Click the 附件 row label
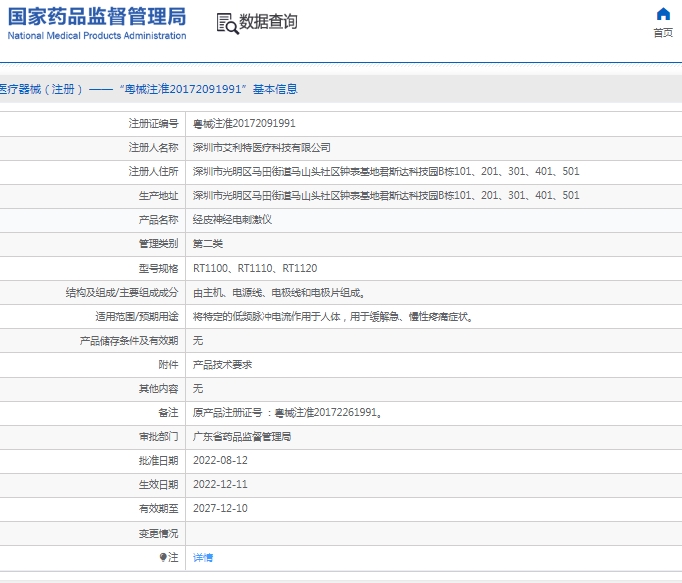Image resolution: width=682 pixels, height=583 pixels. click(x=168, y=365)
